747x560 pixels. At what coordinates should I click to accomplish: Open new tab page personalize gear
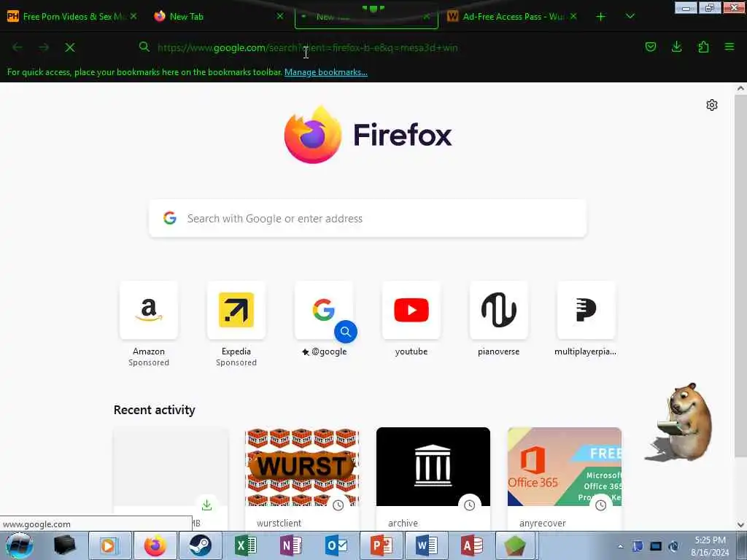click(712, 105)
